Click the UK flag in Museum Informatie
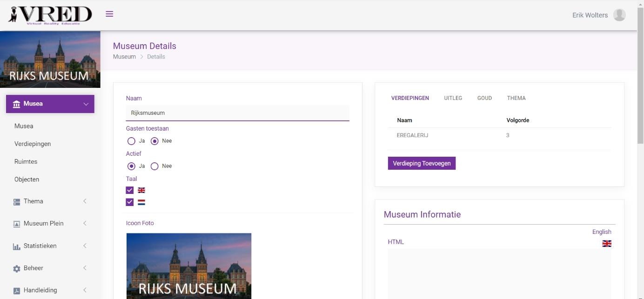This screenshot has height=299, width=644. coord(607,244)
